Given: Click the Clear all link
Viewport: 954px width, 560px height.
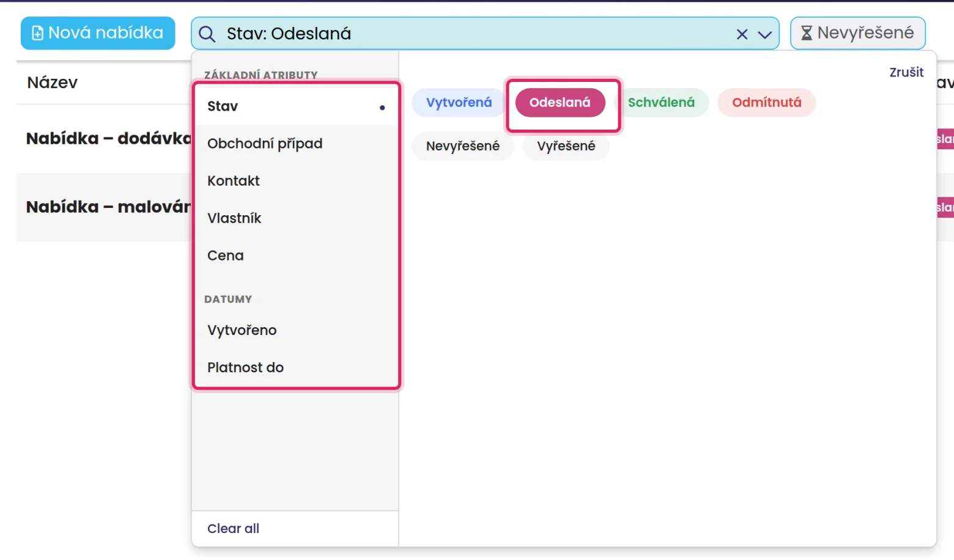Looking at the screenshot, I should click(x=233, y=529).
